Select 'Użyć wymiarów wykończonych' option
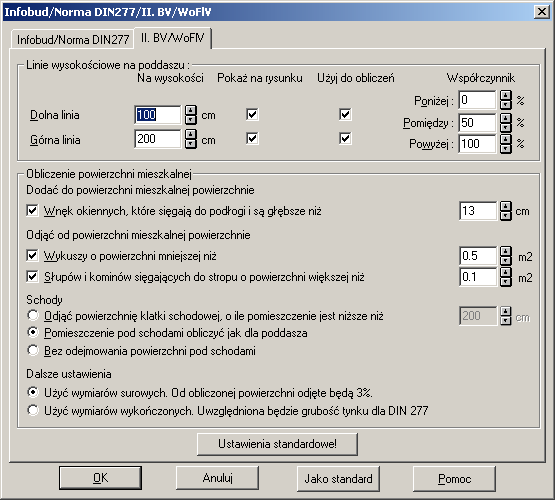 pyautogui.click(x=33, y=410)
